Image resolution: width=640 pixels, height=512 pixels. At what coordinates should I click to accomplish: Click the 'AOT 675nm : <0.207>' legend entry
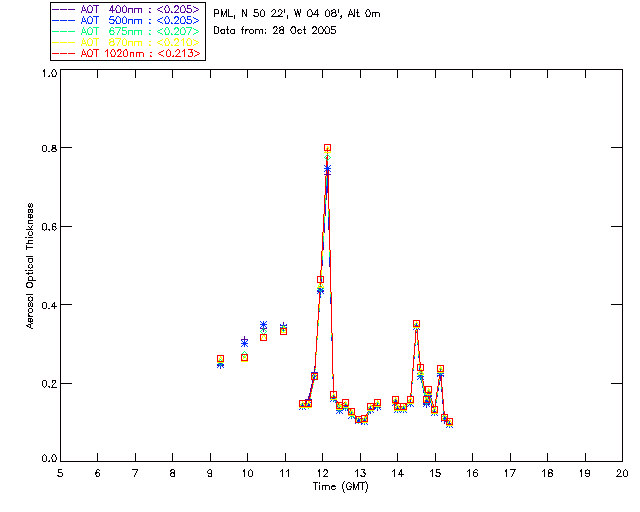[x=126, y=31]
